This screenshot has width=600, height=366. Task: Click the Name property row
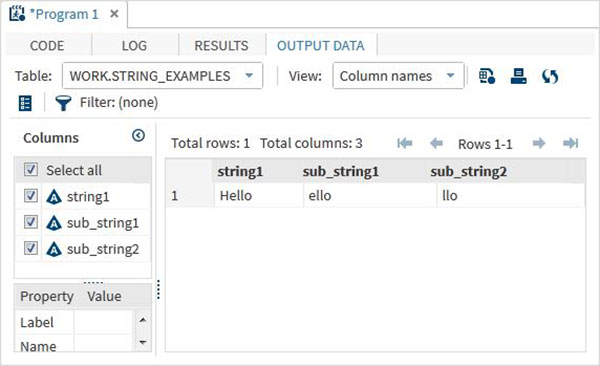[x=75, y=344]
